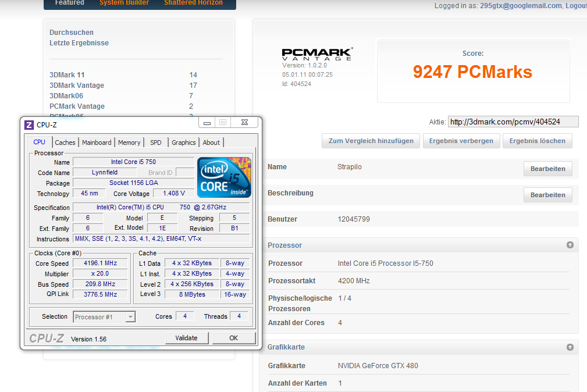The image size is (587, 392).
Task: Click the Multiplier value x 20.0
Action: pyautogui.click(x=100, y=274)
